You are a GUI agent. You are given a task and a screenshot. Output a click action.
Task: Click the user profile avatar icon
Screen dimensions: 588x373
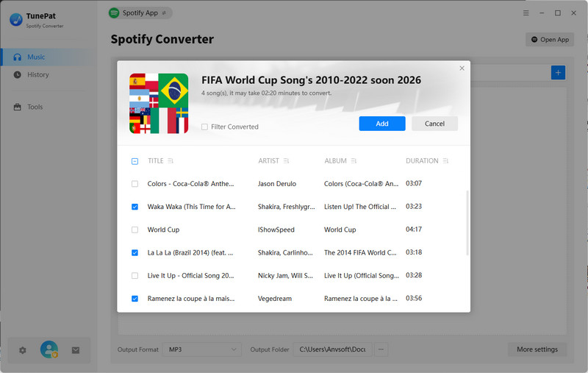point(49,349)
